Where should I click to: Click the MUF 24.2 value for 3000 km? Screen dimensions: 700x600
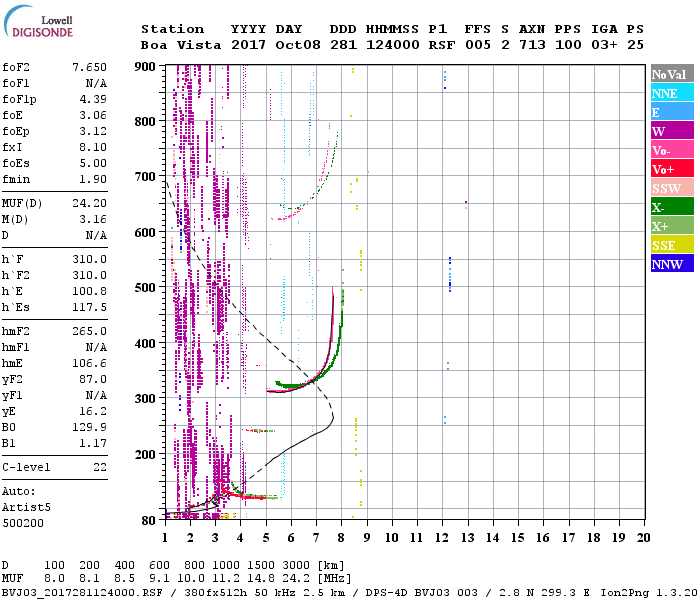pyautogui.click(x=296, y=579)
